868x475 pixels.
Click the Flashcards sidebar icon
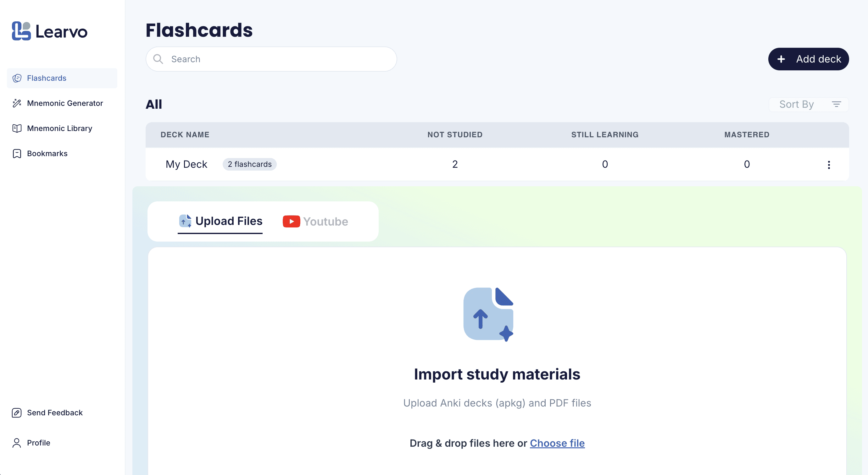pos(17,78)
